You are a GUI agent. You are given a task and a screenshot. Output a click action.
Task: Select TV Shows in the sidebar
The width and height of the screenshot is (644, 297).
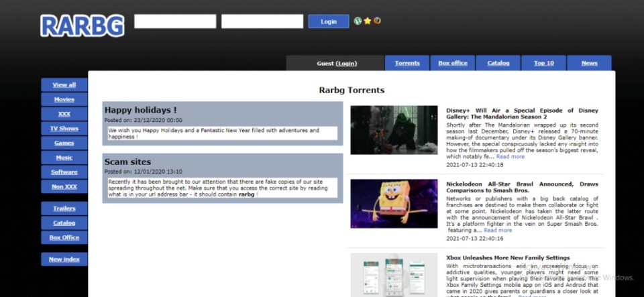coord(64,129)
